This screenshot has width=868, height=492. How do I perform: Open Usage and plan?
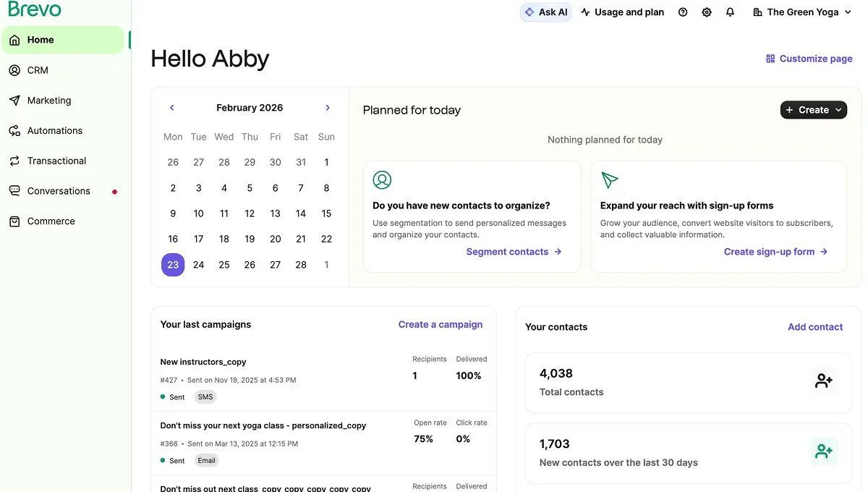(622, 12)
